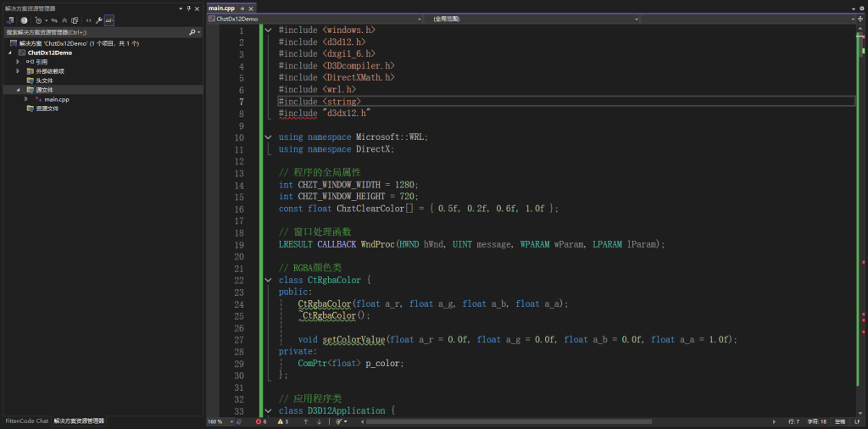
Task: Switch to the FittenCode Chat tab
Action: tap(26, 421)
